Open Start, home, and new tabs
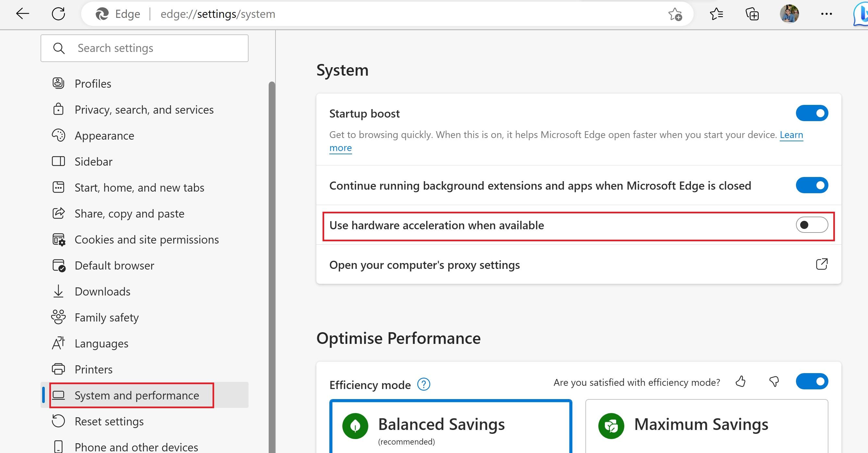The height and width of the screenshot is (453, 868). point(144,187)
